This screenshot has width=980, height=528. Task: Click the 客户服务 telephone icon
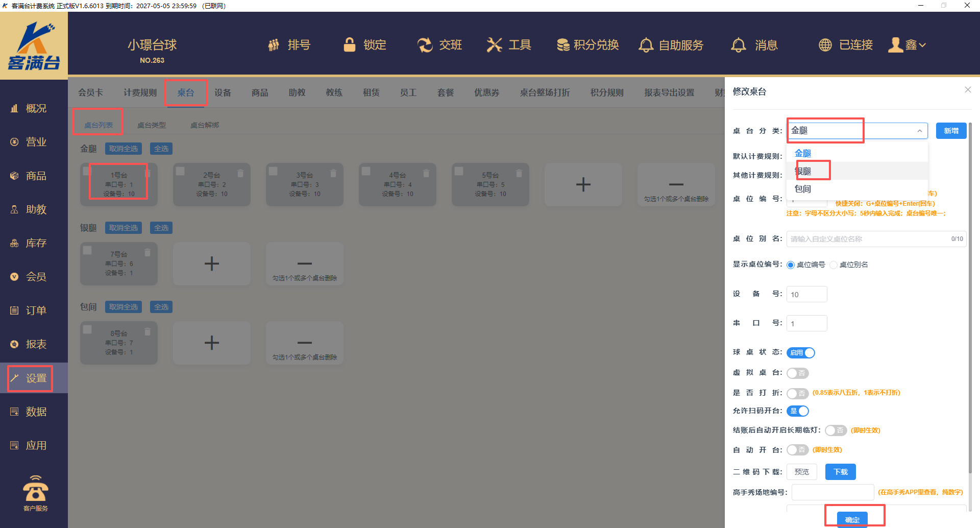pos(35,489)
